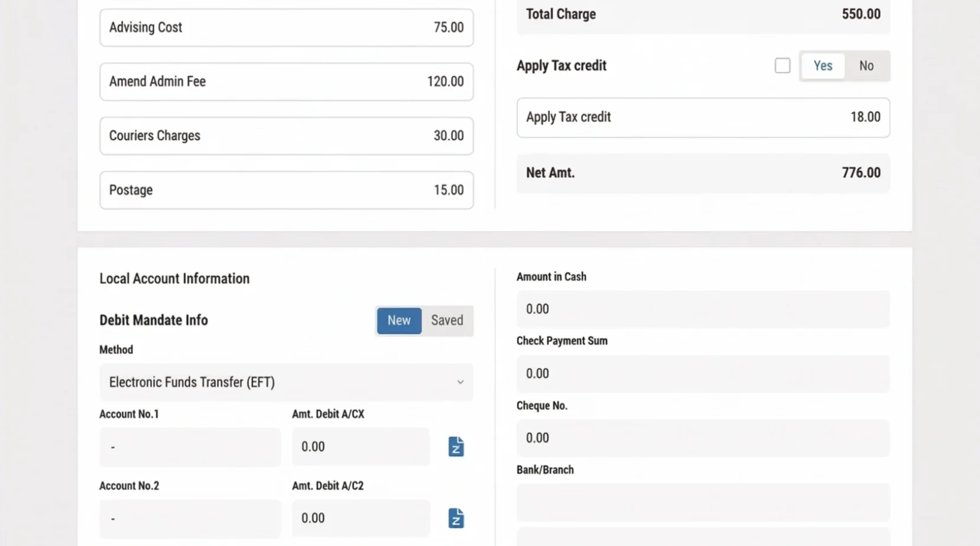Open the payment Method dropdown
980x546 pixels.
(286, 382)
